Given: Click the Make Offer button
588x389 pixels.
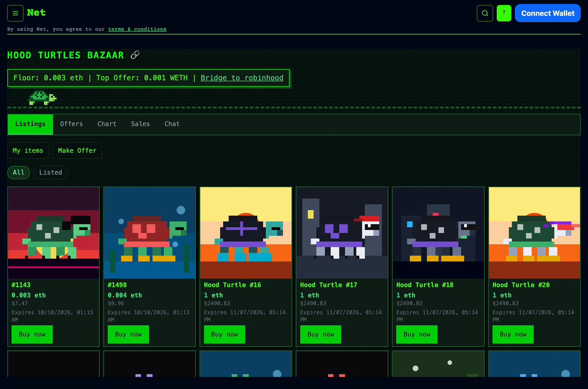Looking at the screenshot, I should pos(77,151).
